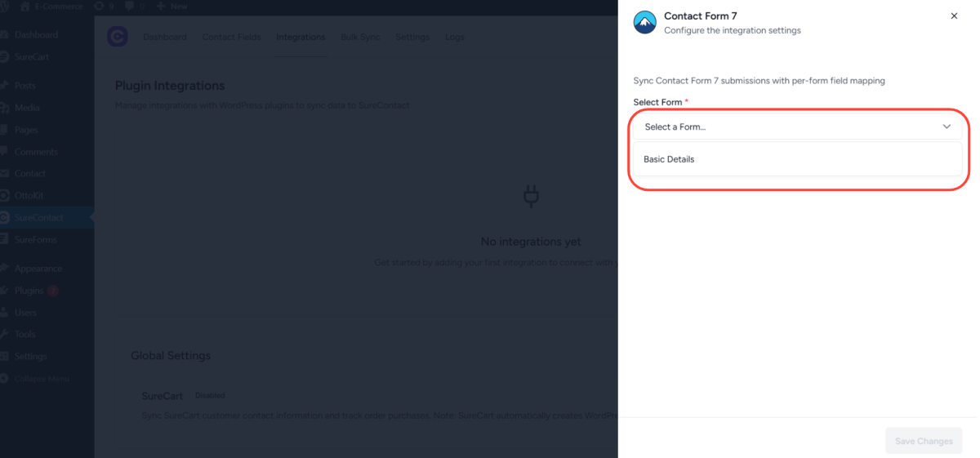This screenshot has width=980, height=458.
Task: Open the Bulk Sync tab
Action: pos(360,38)
